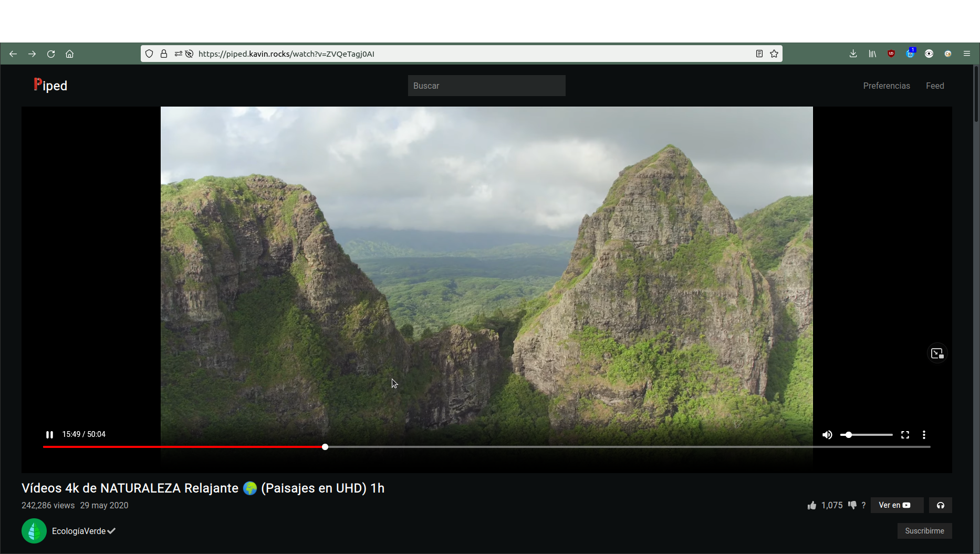
Task: Open the EcologíaVerde channel avatar
Action: pyautogui.click(x=34, y=531)
